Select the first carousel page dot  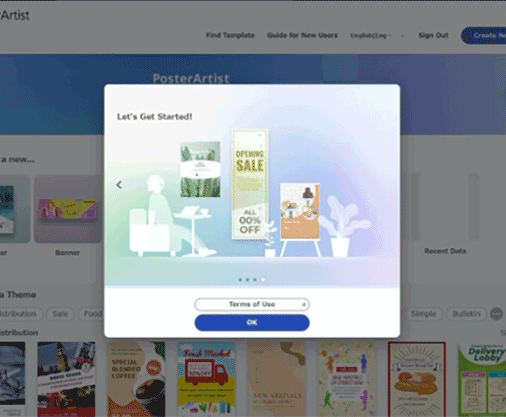click(240, 280)
